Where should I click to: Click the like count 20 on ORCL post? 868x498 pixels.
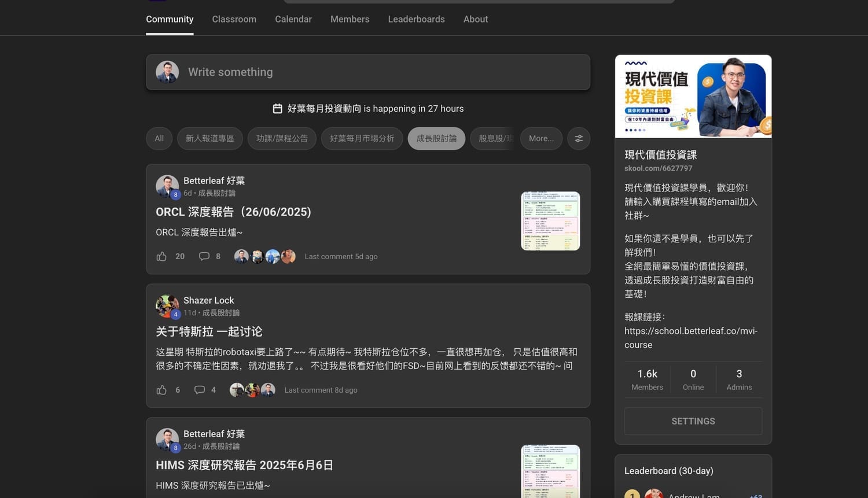[x=180, y=256]
